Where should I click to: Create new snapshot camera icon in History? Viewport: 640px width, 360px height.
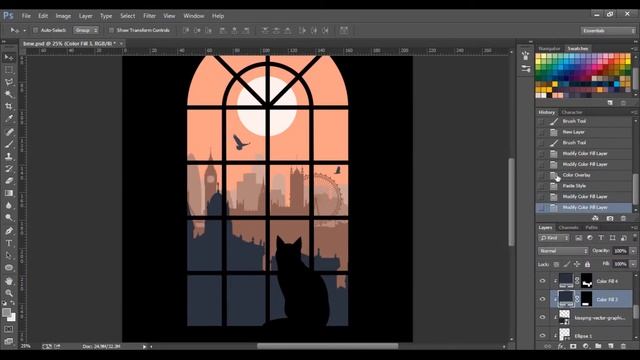(610, 218)
